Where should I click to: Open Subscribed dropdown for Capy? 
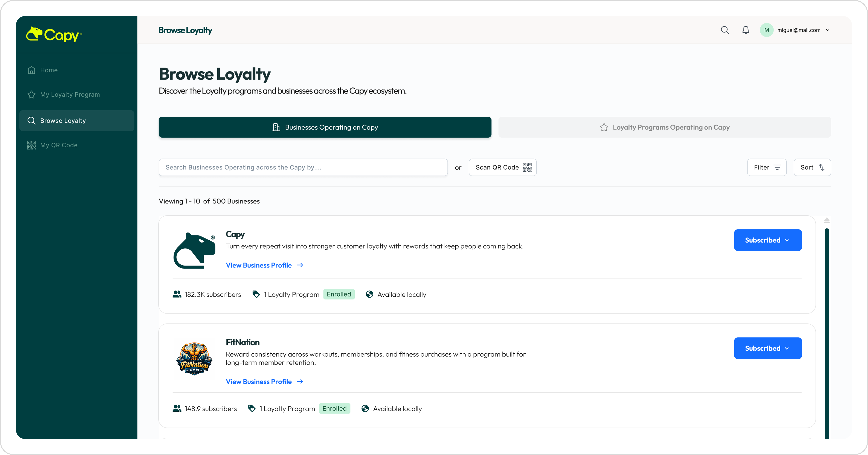pyautogui.click(x=768, y=240)
